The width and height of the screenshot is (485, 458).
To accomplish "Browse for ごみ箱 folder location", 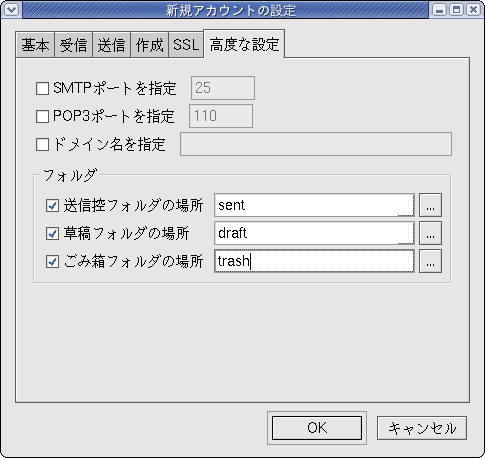I will 430,261.
